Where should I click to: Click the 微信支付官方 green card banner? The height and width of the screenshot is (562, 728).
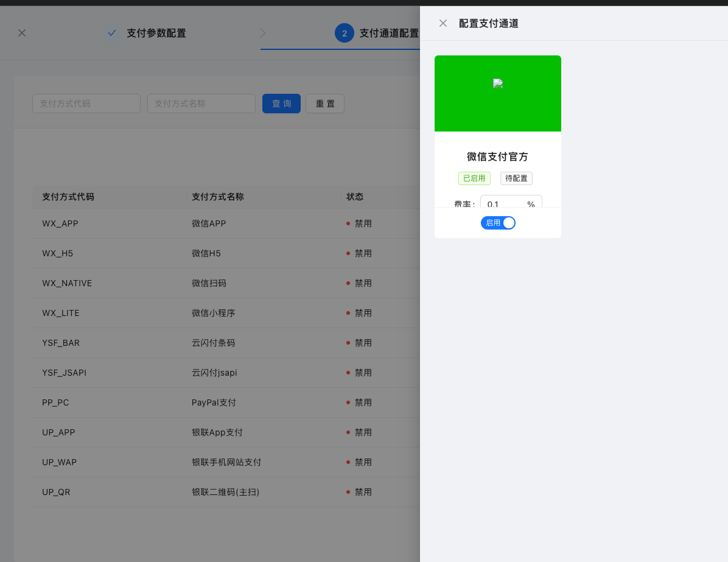(498, 93)
